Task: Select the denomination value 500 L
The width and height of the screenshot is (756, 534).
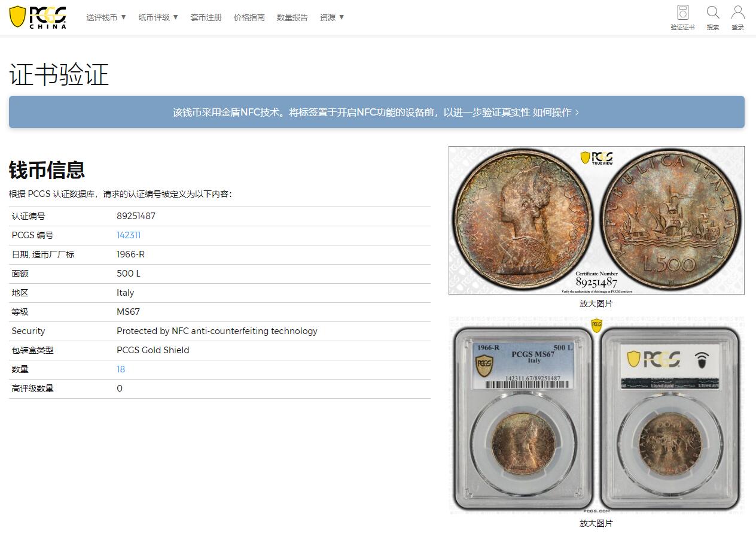Action: point(129,274)
